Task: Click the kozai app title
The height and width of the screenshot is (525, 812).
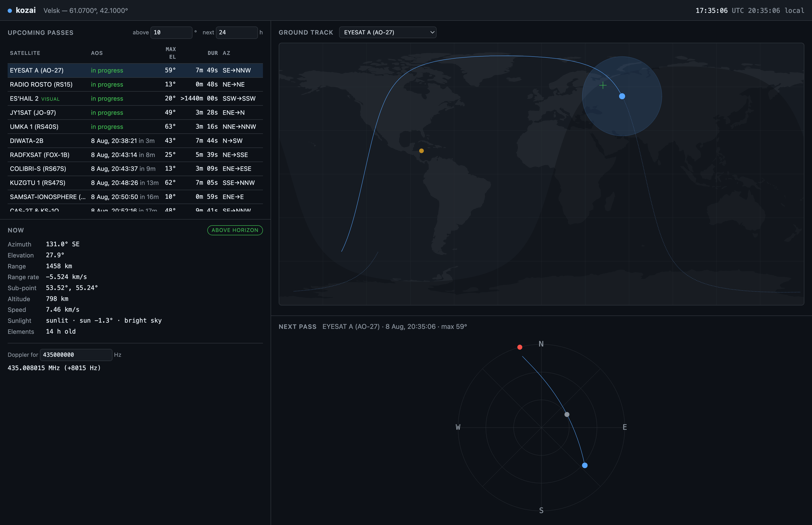Action: coord(26,10)
